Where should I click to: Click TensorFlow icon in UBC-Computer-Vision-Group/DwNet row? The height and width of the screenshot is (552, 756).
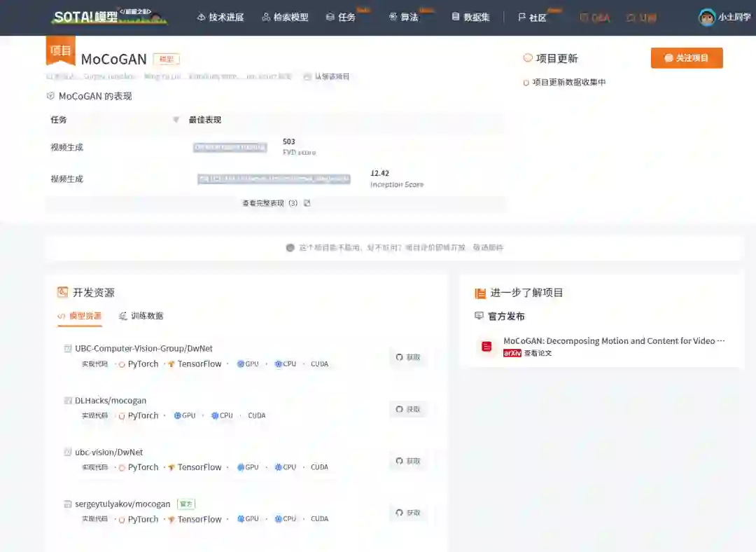[171, 364]
